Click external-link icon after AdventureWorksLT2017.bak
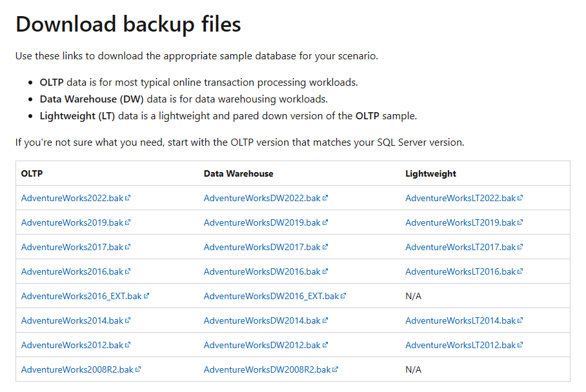This screenshot has width=586, height=392. (520, 247)
